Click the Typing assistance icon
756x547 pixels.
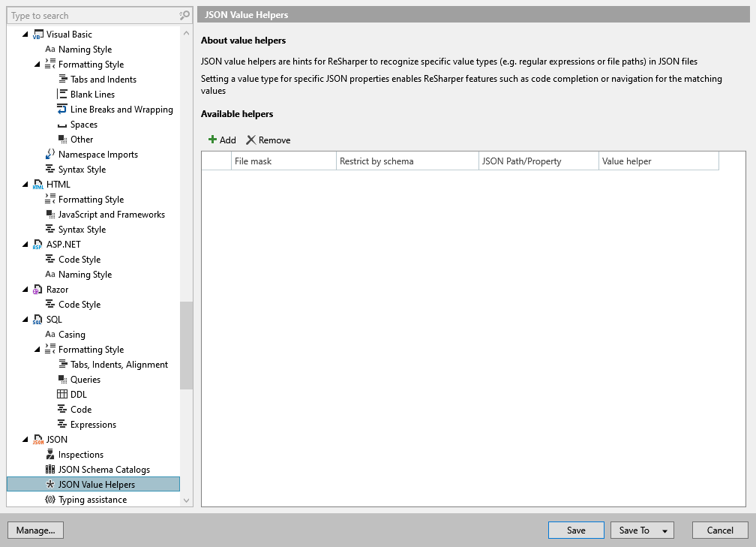coord(50,500)
